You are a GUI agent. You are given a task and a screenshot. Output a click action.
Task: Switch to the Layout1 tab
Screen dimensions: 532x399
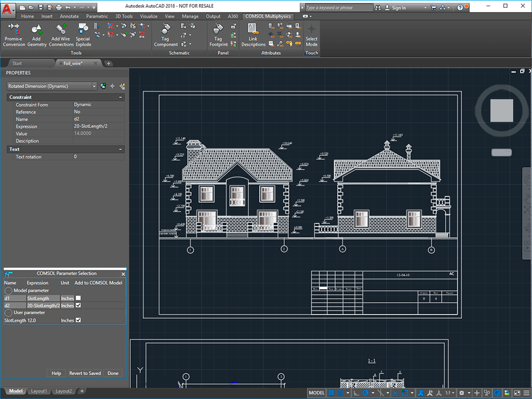click(39, 391)
